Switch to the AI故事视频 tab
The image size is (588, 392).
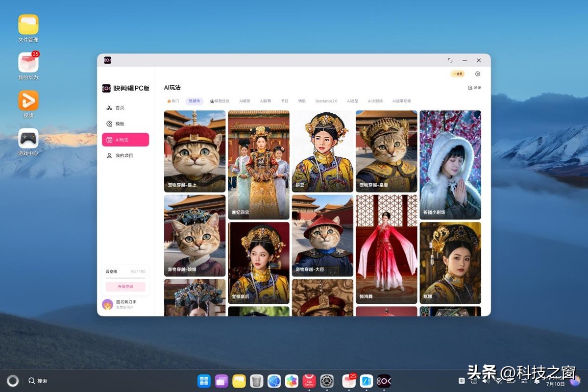[402, 101]
